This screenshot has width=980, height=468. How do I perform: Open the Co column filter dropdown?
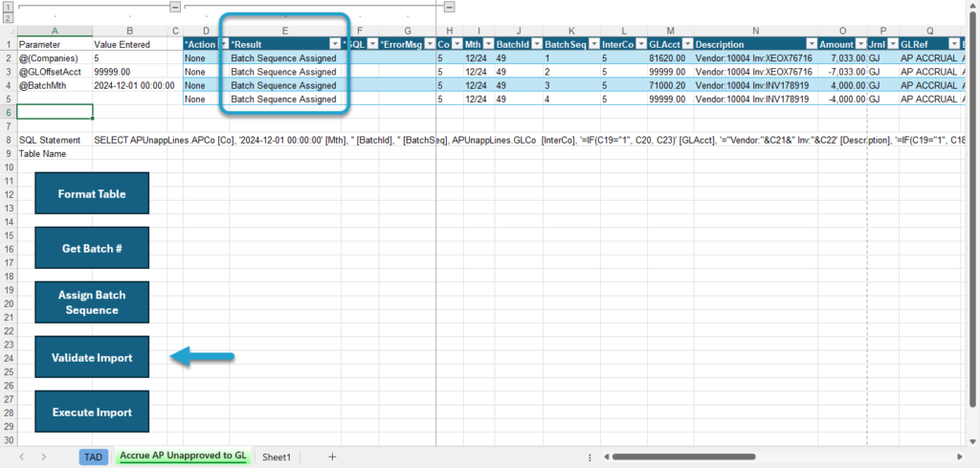tap(457, 44)
